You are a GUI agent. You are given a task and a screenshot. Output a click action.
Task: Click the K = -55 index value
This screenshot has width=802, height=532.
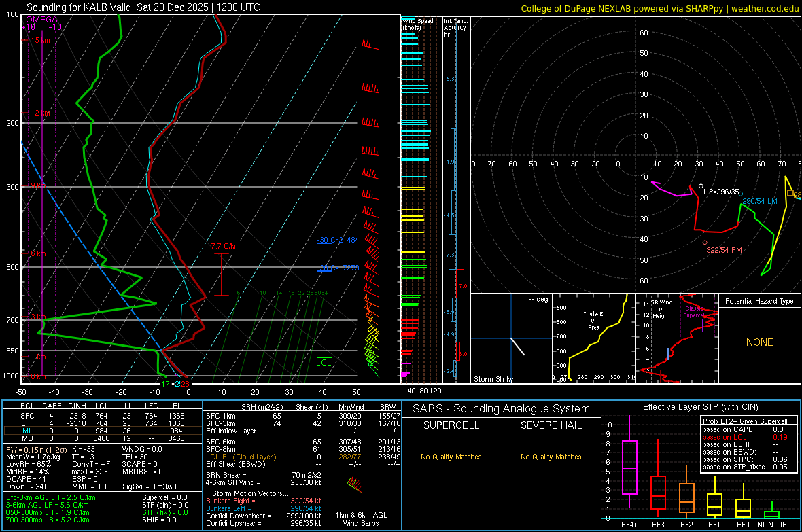tap(84, 449)
